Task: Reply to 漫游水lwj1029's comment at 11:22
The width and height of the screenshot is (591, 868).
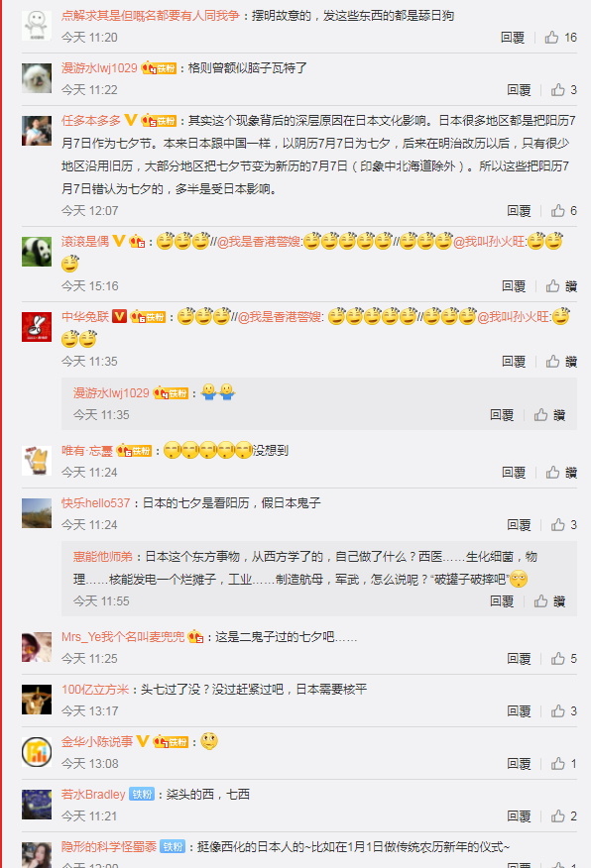Action: click(x=519, y=90)
